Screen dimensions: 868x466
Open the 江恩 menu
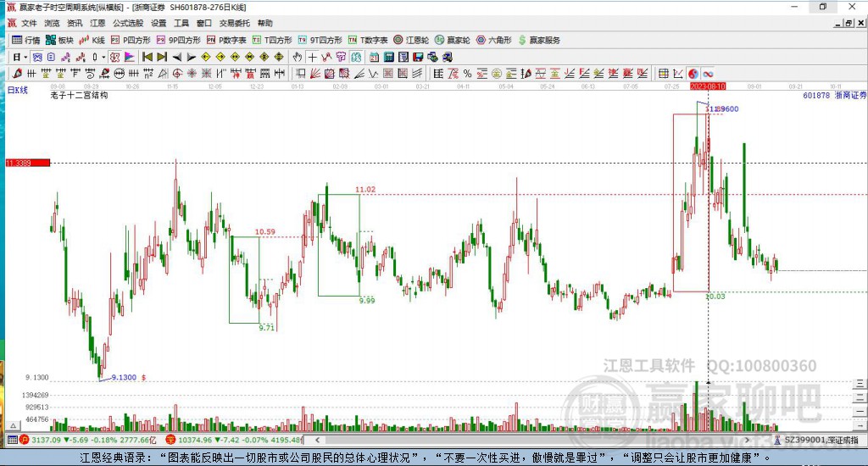pyautogui.click(x=97, y=23)
